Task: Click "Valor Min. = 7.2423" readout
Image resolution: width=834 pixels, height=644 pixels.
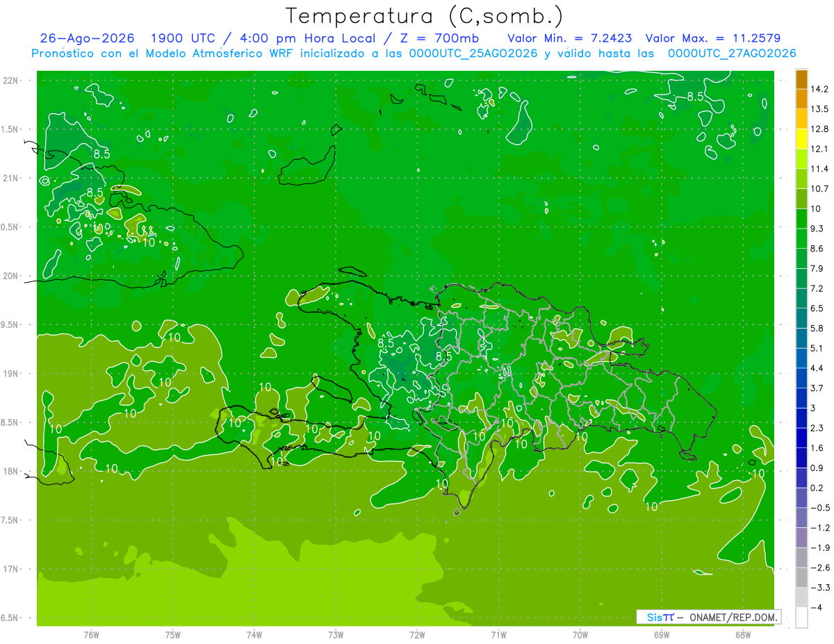Action: [570, 38]
